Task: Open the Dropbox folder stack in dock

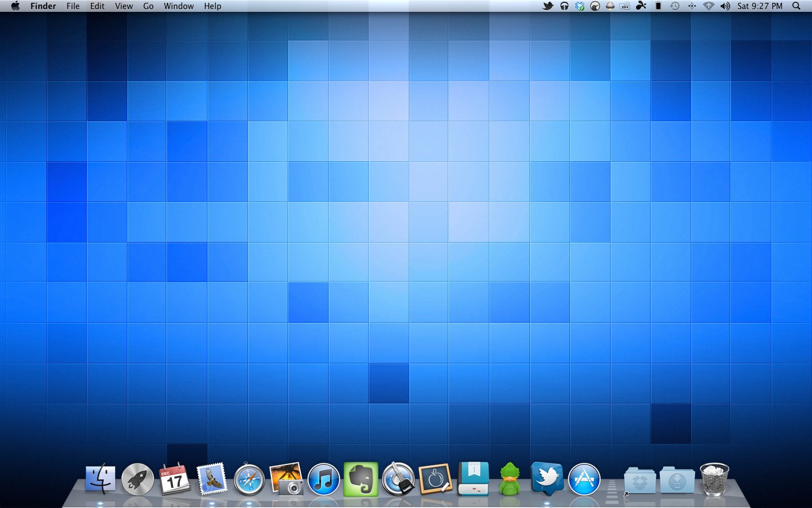Action: point(640,480)
